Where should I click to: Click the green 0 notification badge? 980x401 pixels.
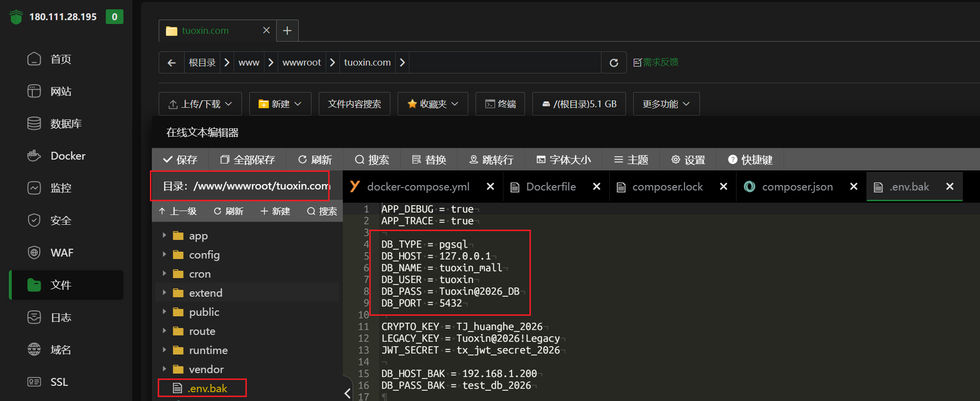coord(115,17)
